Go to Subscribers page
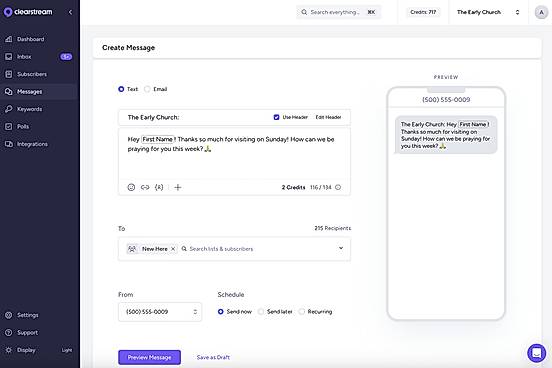This screenshot has width=552, height=368. click(39, 74)
